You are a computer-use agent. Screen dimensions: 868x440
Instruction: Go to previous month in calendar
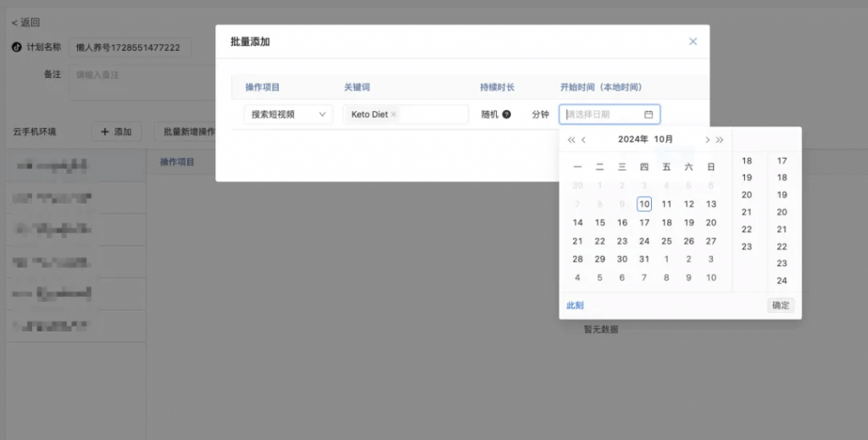[584, 140]
